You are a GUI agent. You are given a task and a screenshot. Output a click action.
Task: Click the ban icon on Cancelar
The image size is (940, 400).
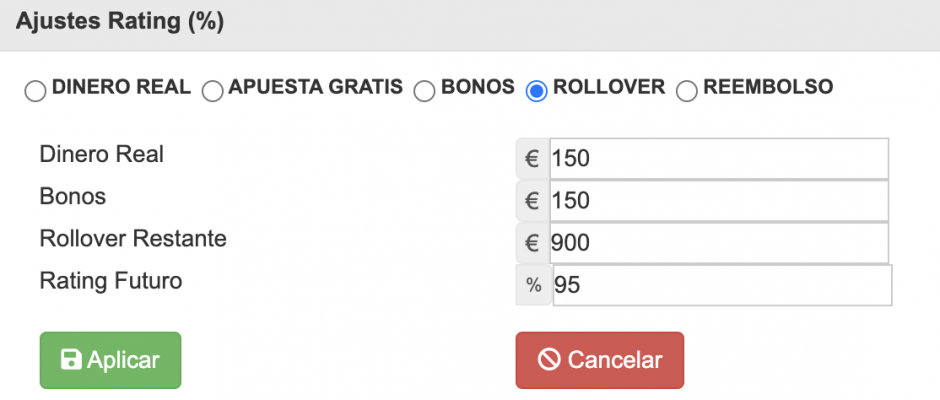coord(549,360)
